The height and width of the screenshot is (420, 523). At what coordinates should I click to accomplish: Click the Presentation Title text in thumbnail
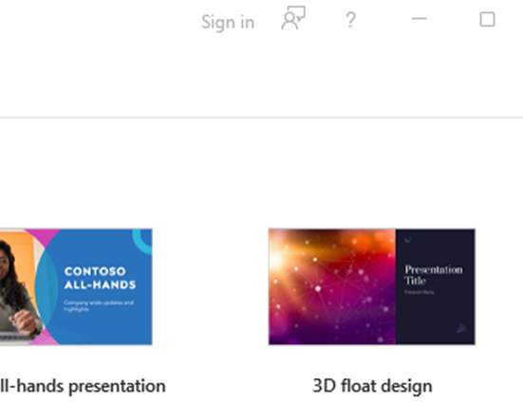tap(433, 275)
